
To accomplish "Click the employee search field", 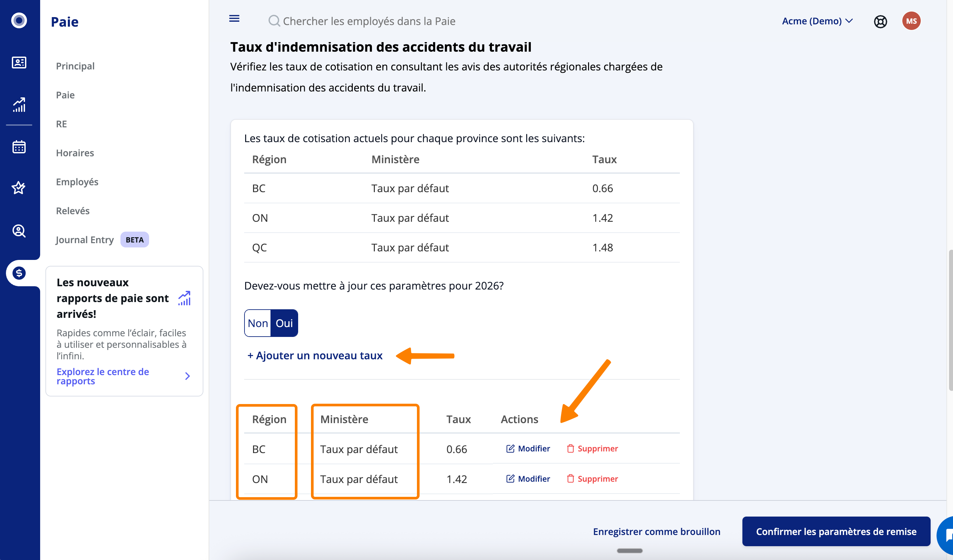I will [369, 21].
